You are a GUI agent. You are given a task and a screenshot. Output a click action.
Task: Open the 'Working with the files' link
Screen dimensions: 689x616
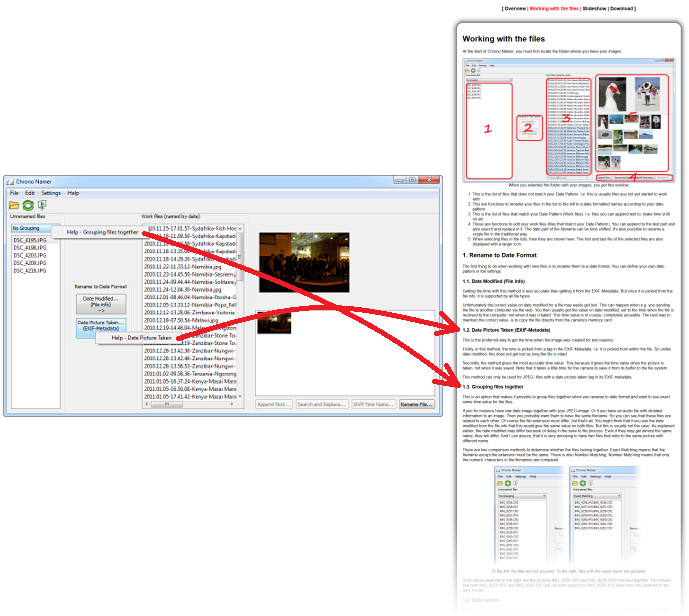click(x=554, y=8)
